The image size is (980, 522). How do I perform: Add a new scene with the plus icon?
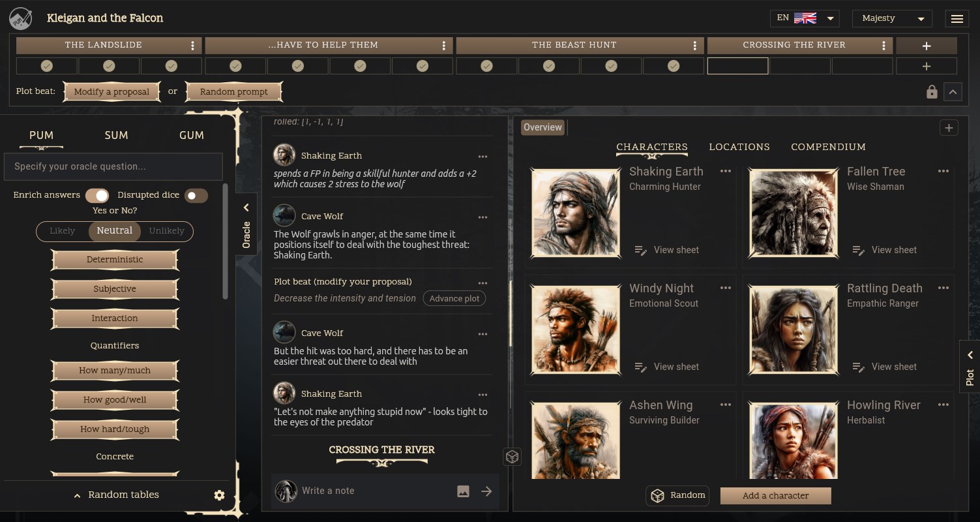click(x=926, y=45)
